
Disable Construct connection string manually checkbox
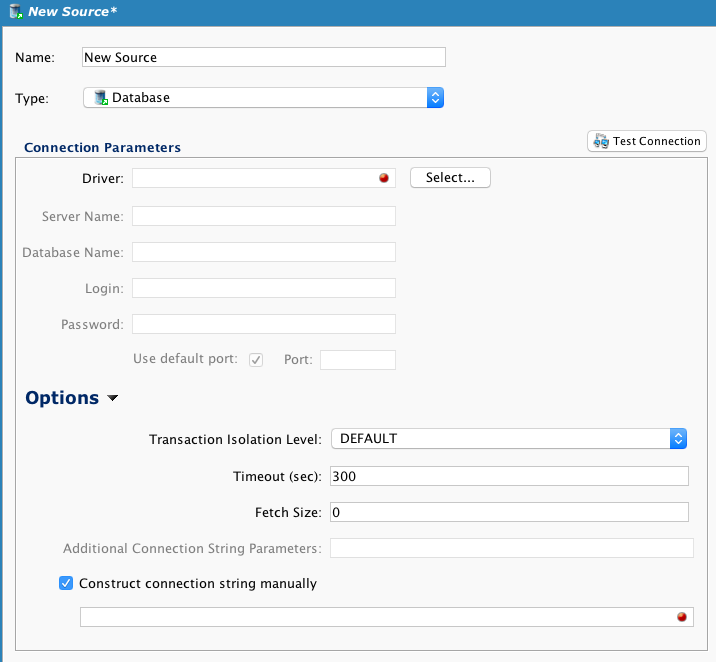(66, 583)
